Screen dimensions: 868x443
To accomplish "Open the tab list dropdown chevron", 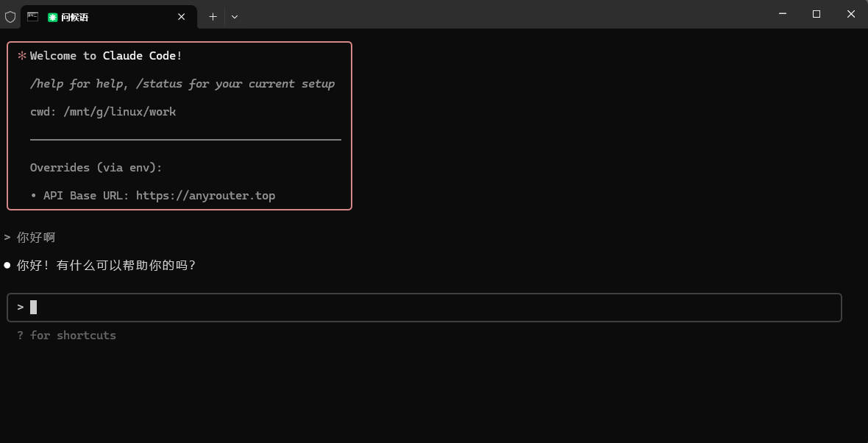I will click(x=235, y=16).
